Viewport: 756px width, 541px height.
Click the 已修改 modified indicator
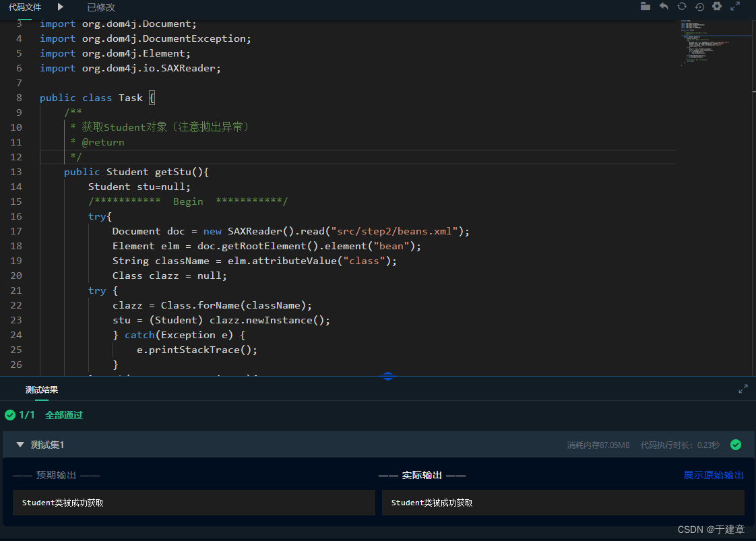(101, 7)
